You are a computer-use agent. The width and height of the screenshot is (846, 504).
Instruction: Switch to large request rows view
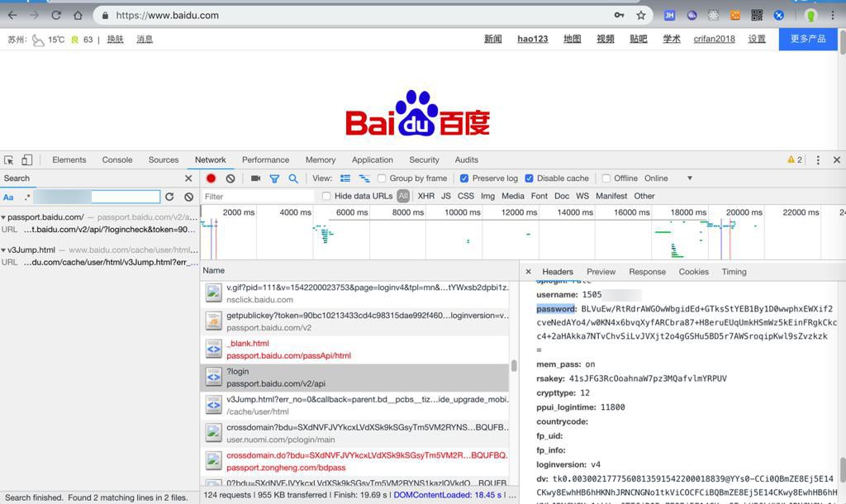[345, 178]
